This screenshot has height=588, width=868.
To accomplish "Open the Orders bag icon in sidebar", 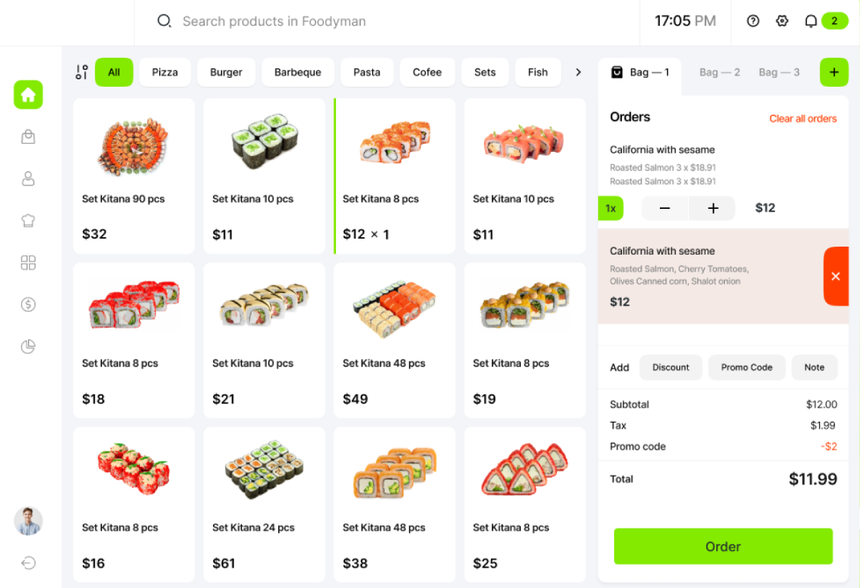I will coord(28,137).
